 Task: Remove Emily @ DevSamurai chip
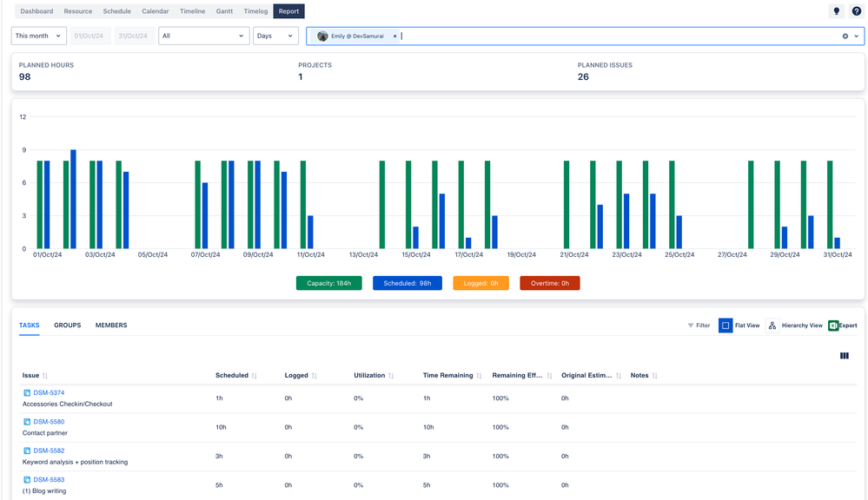pos(394,36)
